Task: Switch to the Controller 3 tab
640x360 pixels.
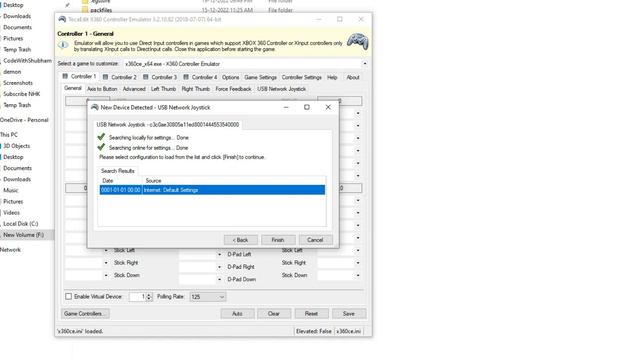Action: click(160, 77)
